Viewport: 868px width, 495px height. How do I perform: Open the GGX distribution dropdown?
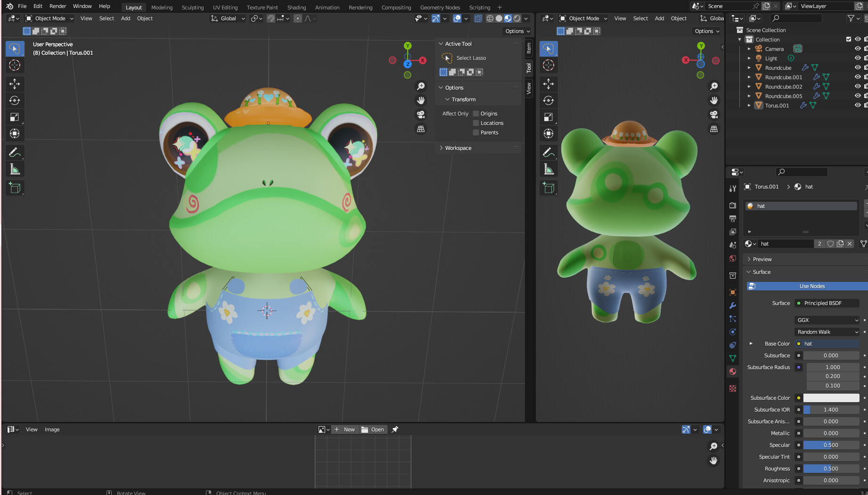pos(827,320)
